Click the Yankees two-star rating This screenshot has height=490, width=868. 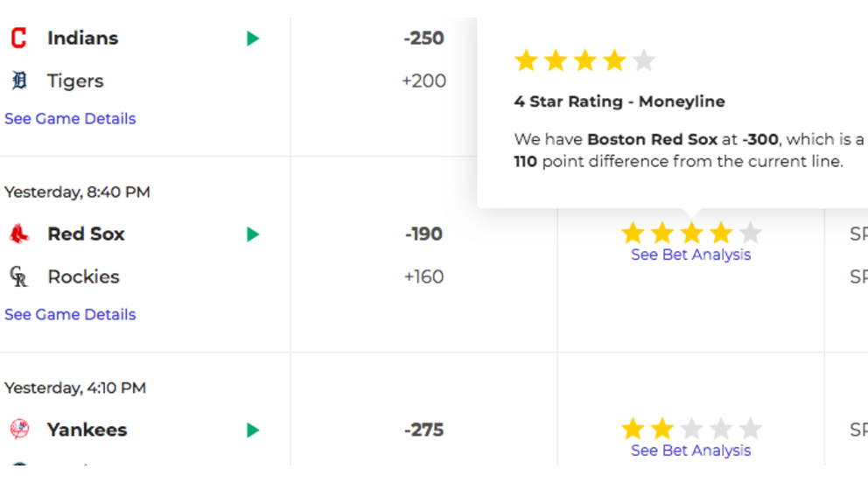click(x=691, y=429)
